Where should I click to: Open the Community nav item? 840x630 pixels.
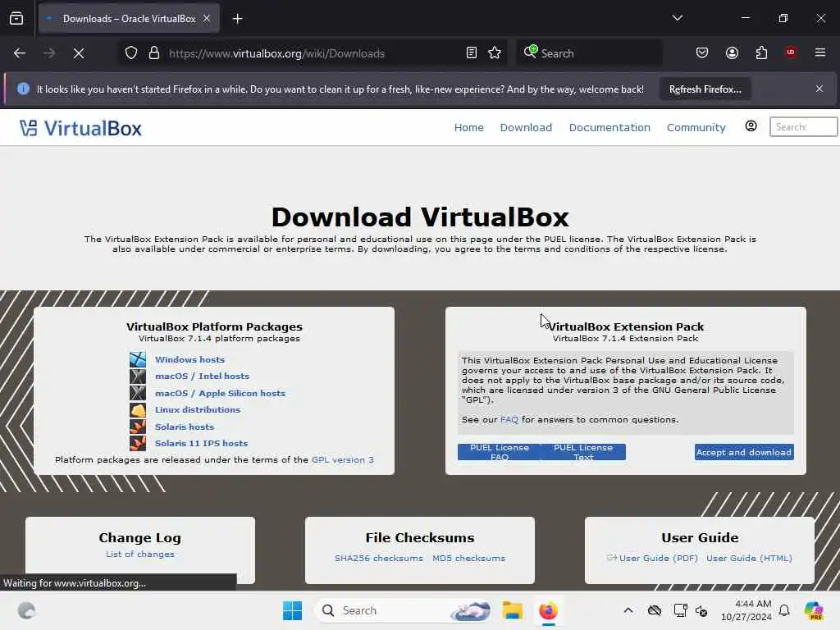click(x=696, y=127)
